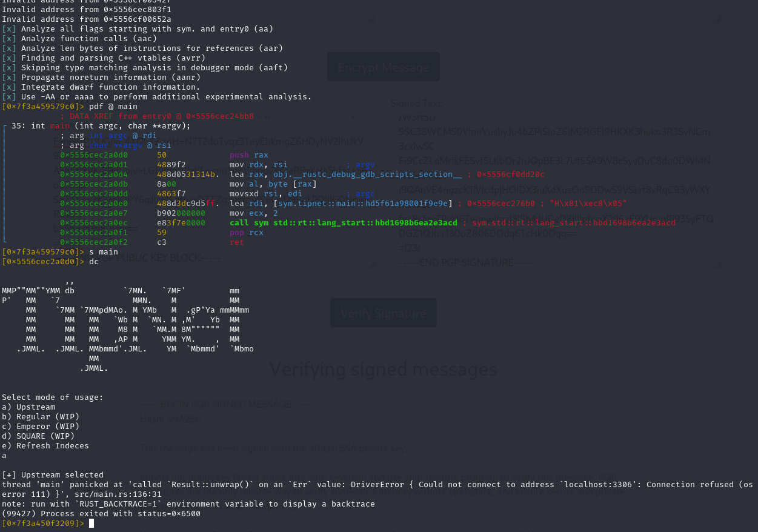Screen dimensions: 758x532
Task: Click the 's main' command text
Action: tap(104, 252)
